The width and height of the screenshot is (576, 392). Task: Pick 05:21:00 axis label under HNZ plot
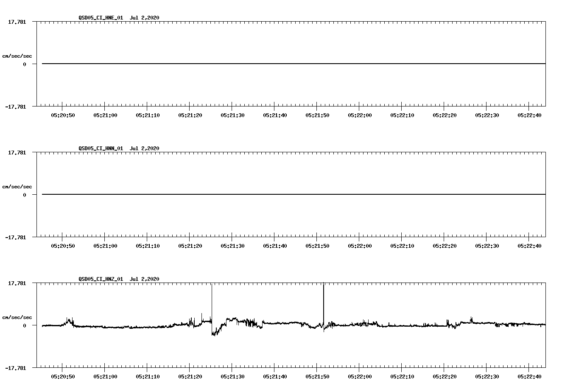pyautogui.click(x=105, y=377)
